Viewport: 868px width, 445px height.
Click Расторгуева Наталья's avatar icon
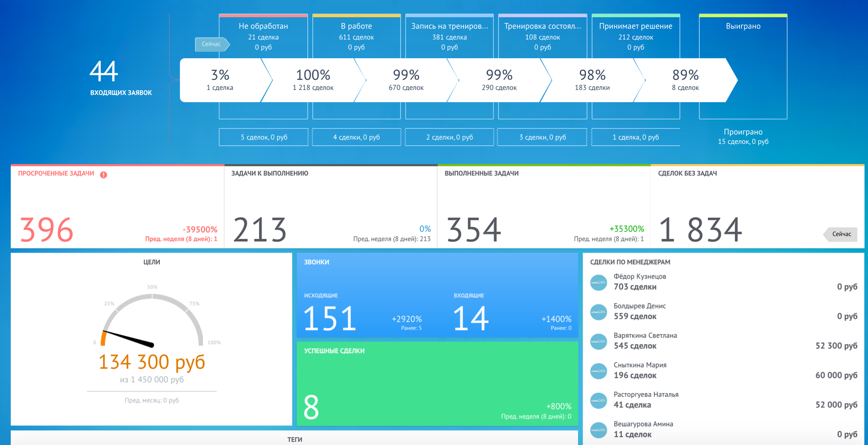pos(598,400)
